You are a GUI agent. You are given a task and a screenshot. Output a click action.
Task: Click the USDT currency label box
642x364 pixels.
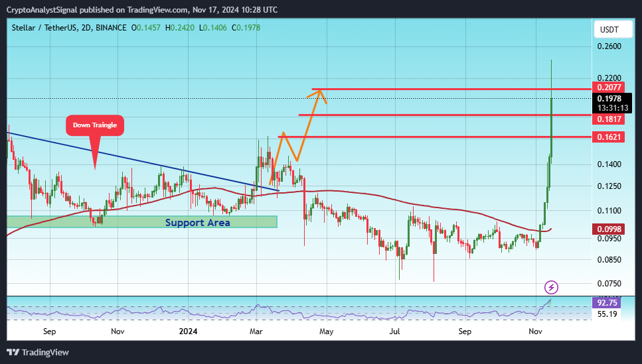tap(613, 29)
